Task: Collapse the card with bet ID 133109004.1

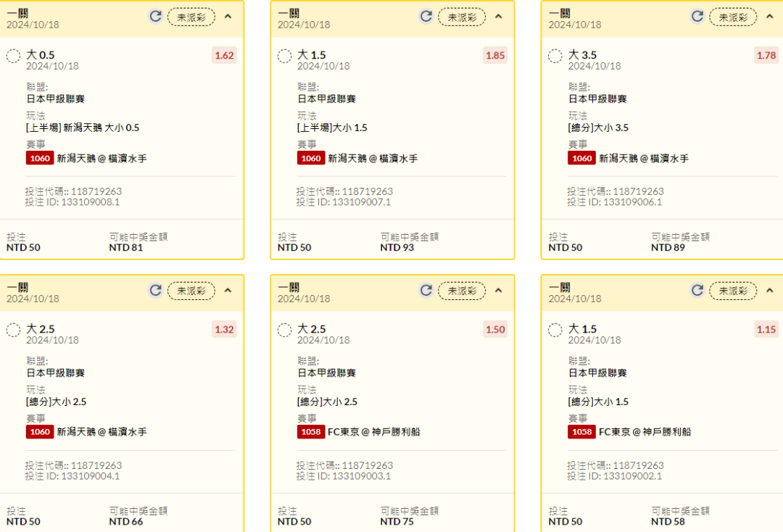Action: 228,291
